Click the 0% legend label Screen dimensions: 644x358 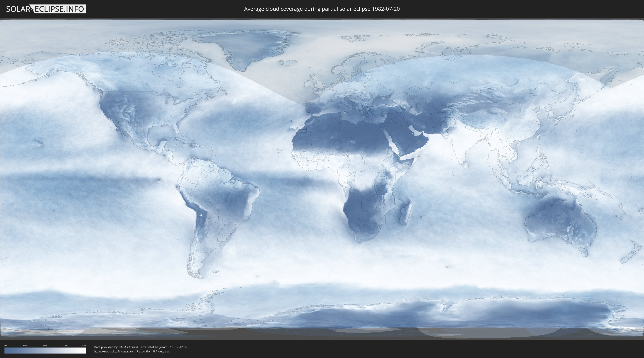(6, 345)
